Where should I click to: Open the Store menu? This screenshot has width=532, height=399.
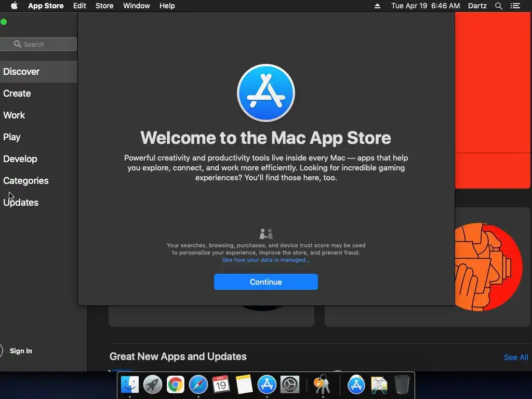104,6
